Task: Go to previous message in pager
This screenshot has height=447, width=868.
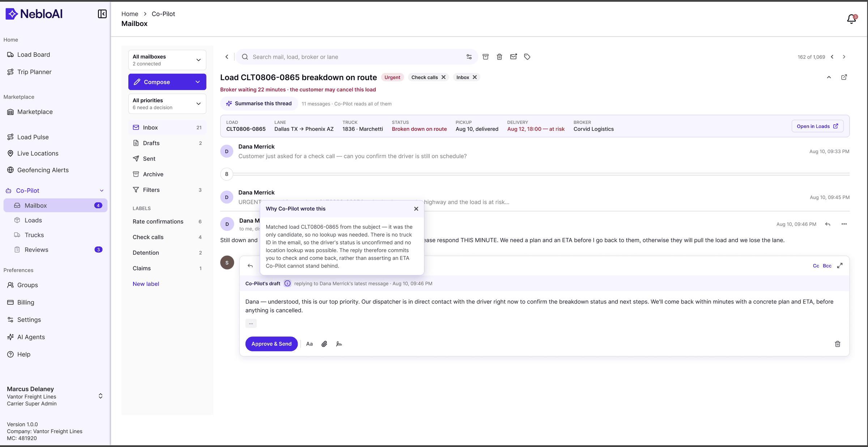Action: click(x=832, y=57)
